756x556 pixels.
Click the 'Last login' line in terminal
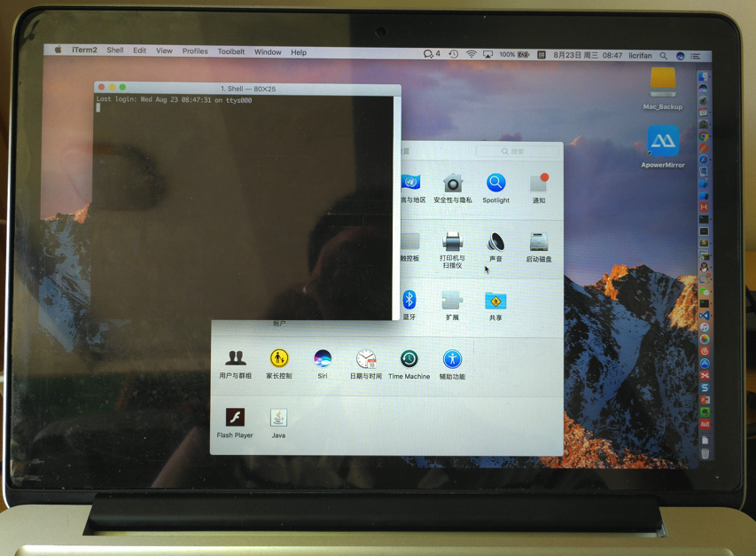[174, 100]
